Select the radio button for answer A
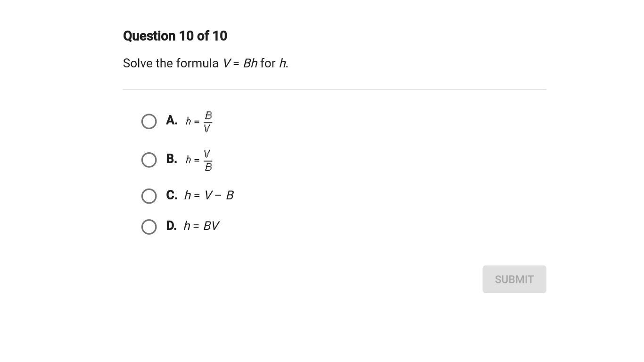 coord(149,122)
